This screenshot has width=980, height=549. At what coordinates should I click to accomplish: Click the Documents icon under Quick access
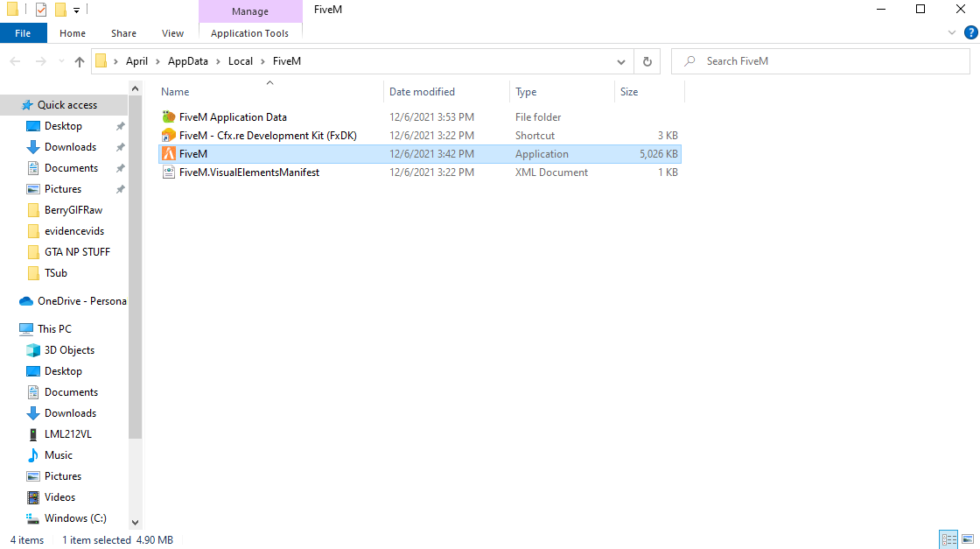33,168
